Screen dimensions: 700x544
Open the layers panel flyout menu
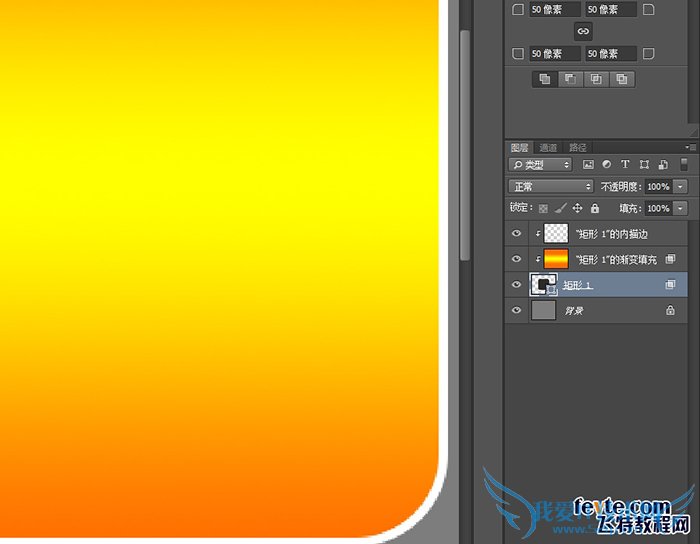click(690, 147)
